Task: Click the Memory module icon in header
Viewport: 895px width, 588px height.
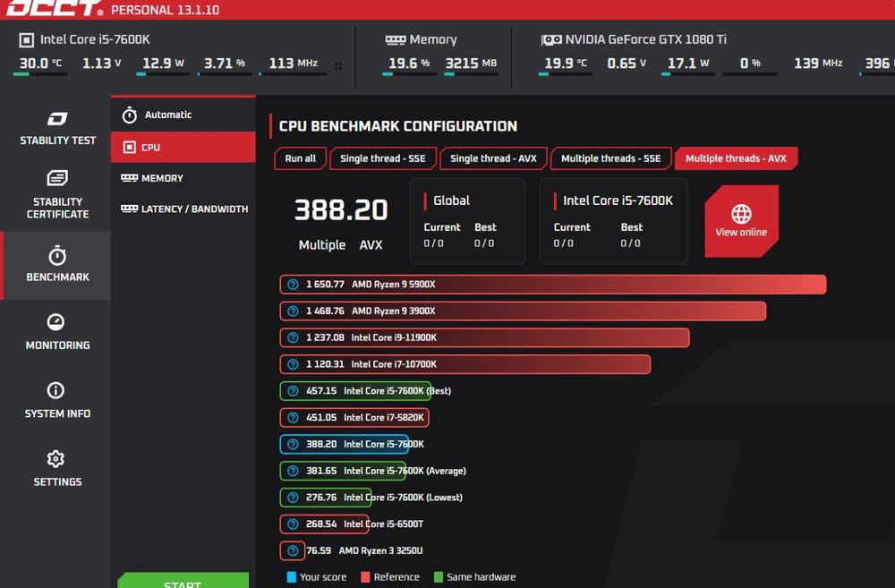Action: click(x=396, y=40)
